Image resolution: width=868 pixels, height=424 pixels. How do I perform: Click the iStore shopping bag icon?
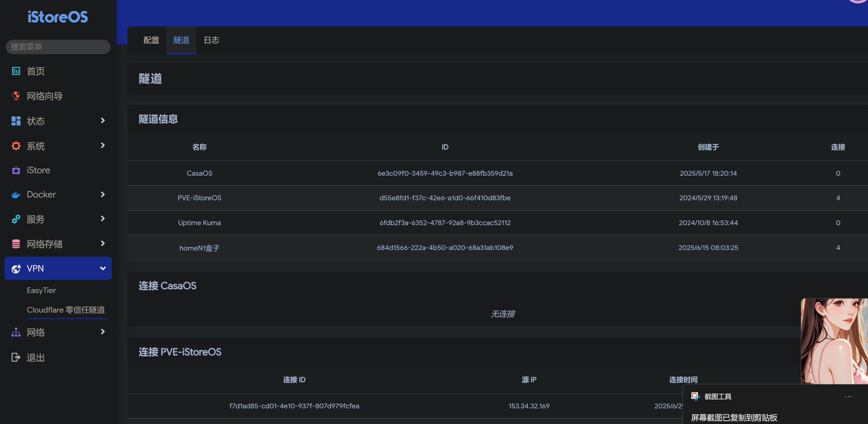(16, 170)
